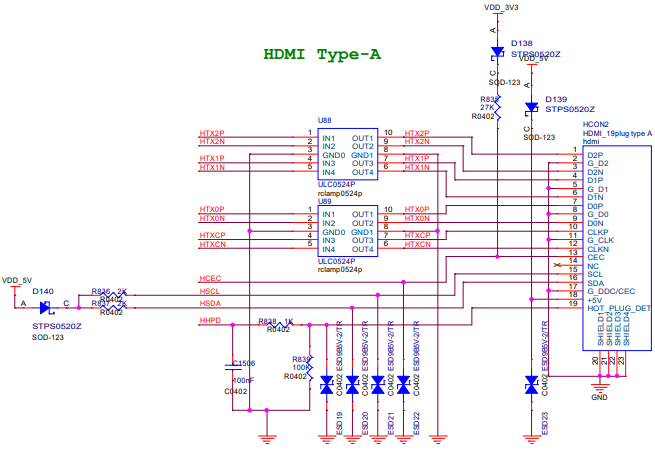Viewport: 655px width, 450px height.
Task: Click the D138 reference label
Action: [522, 43]
